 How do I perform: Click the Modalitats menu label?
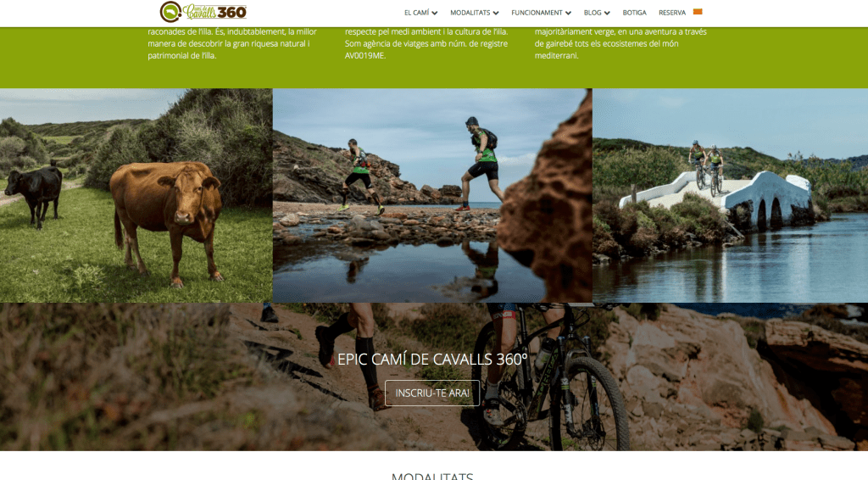[x=470, y=13]
